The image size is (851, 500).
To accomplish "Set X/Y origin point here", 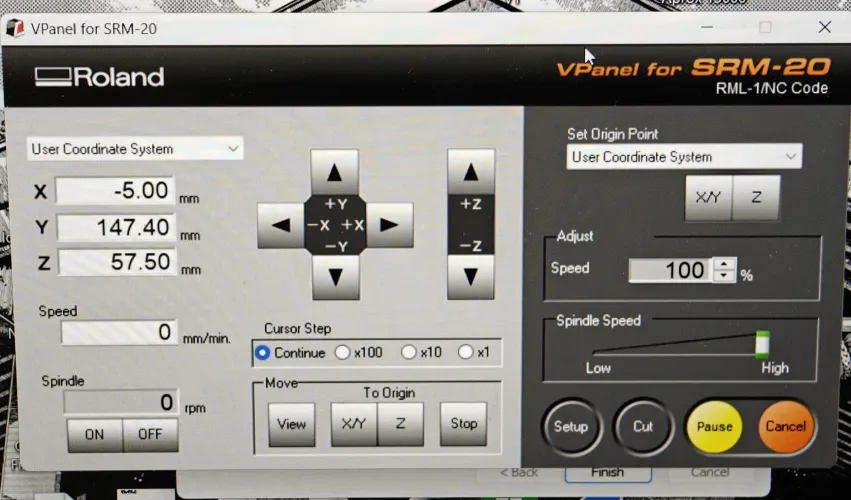I will coord(709,198).
